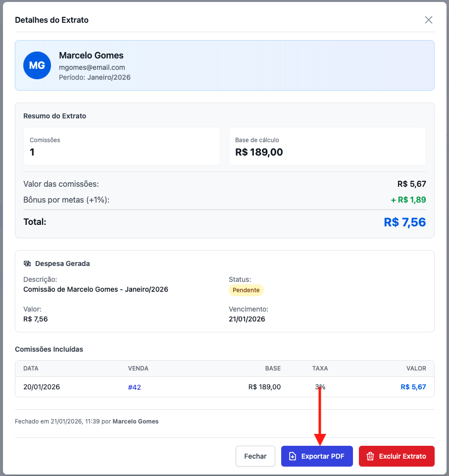Viewport: 449px width, 476px height.
Task: Click the VALOR column header
Action: (x=416, y=369)
